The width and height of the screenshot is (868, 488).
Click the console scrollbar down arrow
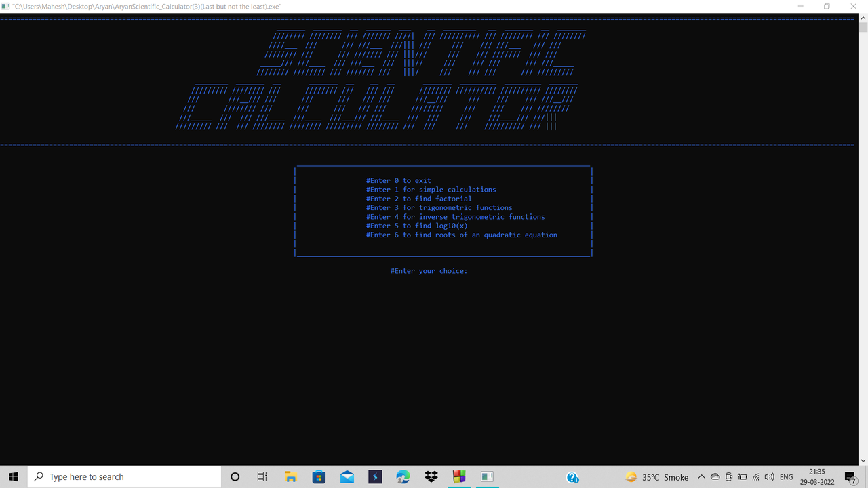(863, 460)
